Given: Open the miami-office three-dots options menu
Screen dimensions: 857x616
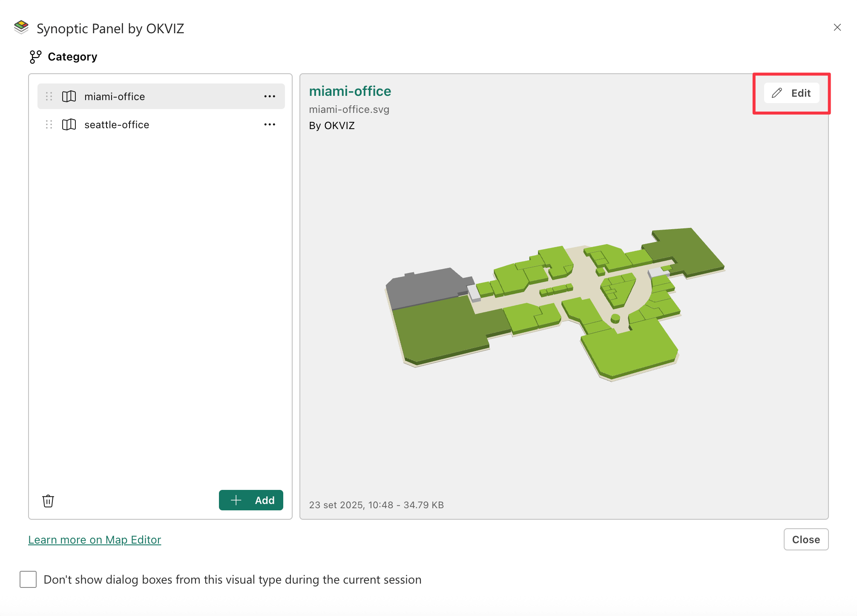Looking at the screenshot, I should click(270, 97).
